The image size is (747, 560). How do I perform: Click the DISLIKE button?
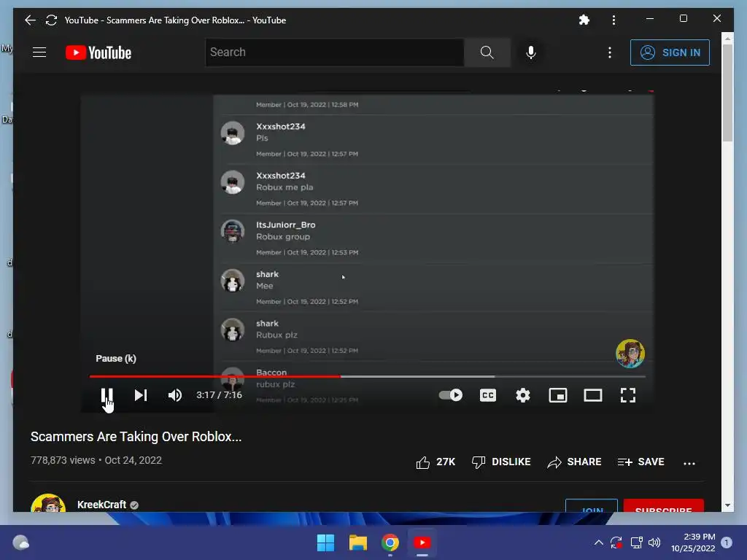coord(501,462)
